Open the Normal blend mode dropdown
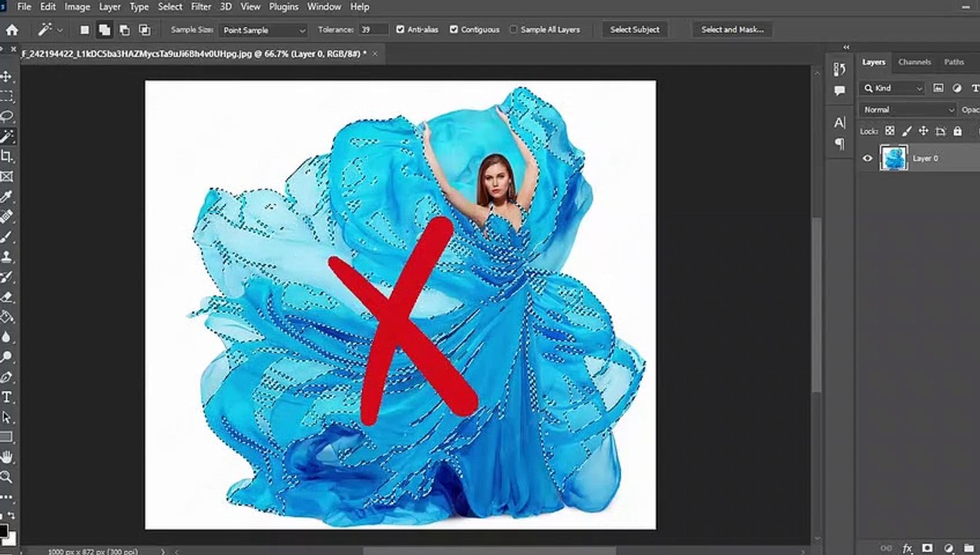Screen dimensions: 980x555 click(x=908, y=109)
